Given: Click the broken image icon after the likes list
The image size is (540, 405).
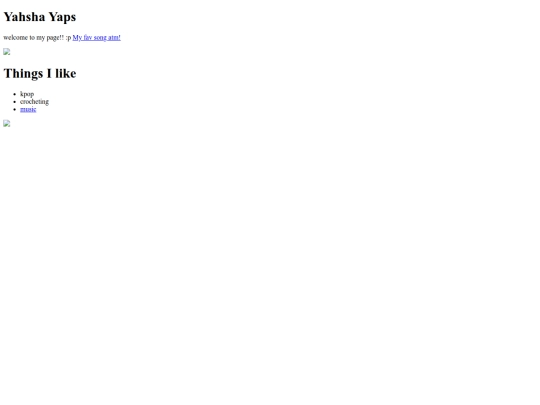Looking at the screenshot, I should coord(7,123).
